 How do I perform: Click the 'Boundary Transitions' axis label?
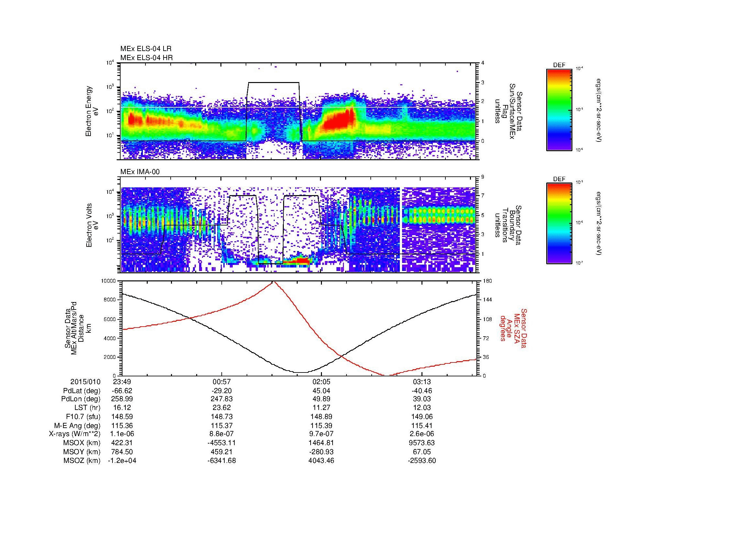click(508, 225)
